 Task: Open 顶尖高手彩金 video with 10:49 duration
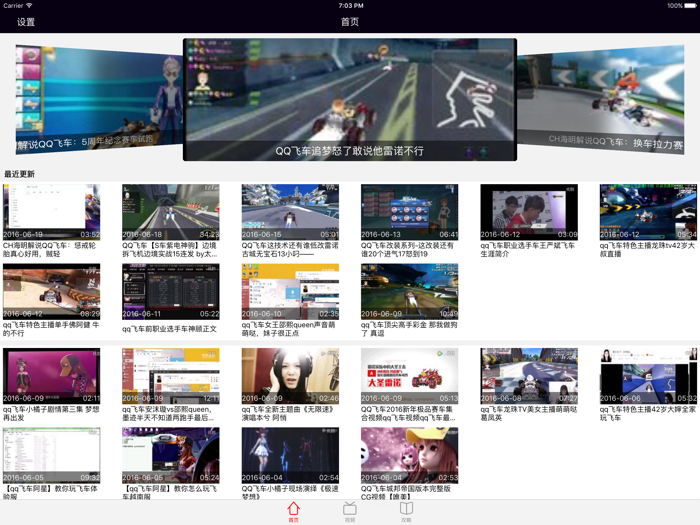(x=409, y=291)
